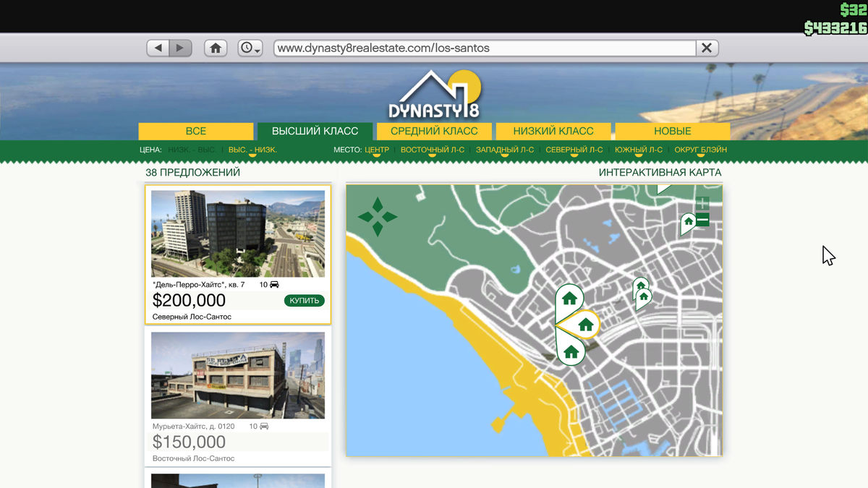Expand the browser history clock dropdown
Screen dimensions: 868x488
click(x=250, y=48)
